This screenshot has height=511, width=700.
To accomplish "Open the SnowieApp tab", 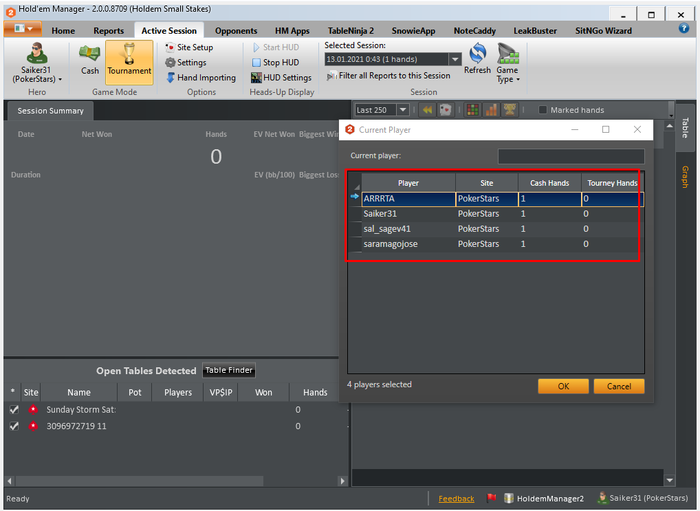I will point(413,31).
